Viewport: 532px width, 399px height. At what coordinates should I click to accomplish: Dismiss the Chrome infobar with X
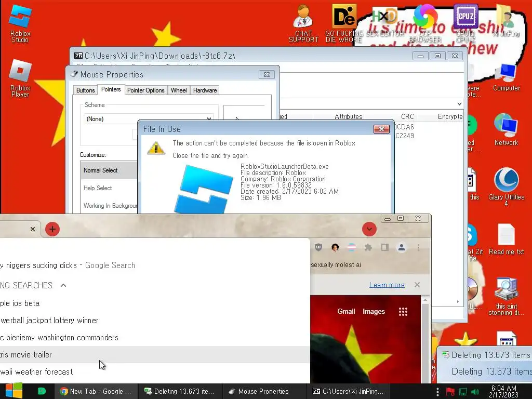(x=417, y=285)
